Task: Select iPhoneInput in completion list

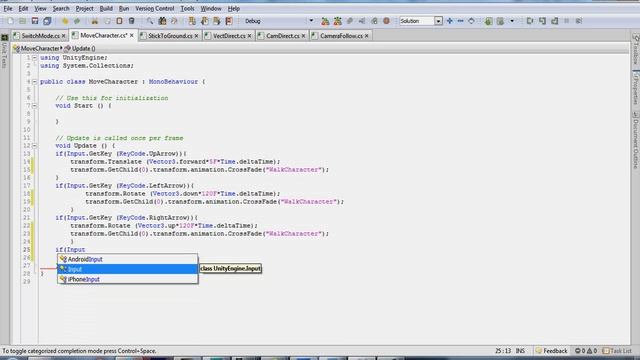Action: coord(128,279)
